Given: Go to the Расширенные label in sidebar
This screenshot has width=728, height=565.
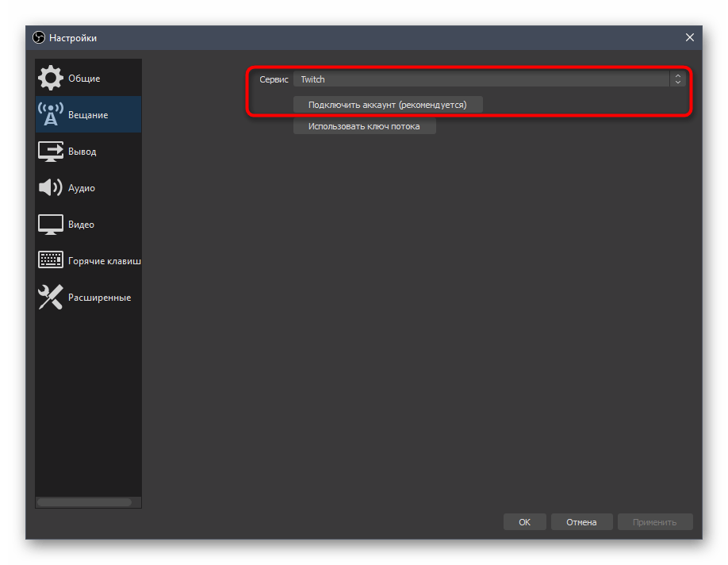Looking at the screenshot, I should click(99, 298).
